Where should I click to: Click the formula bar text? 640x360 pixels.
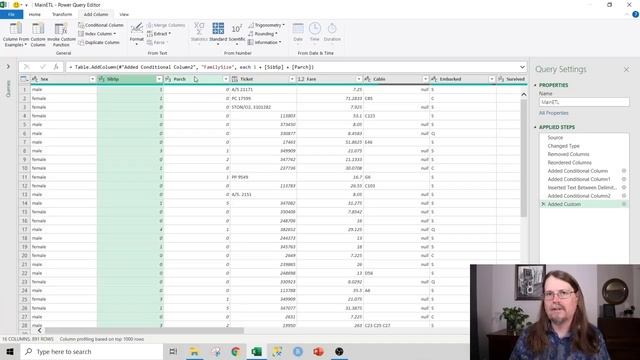194,67
